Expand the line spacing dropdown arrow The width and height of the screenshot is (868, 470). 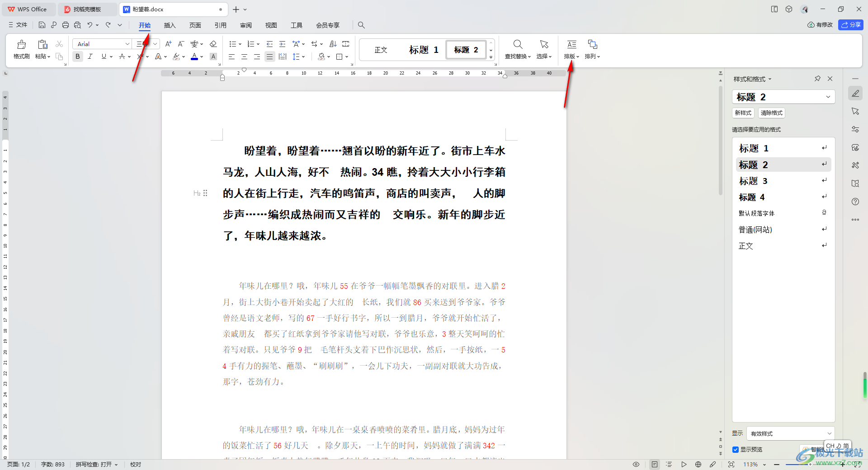(303, 57)
